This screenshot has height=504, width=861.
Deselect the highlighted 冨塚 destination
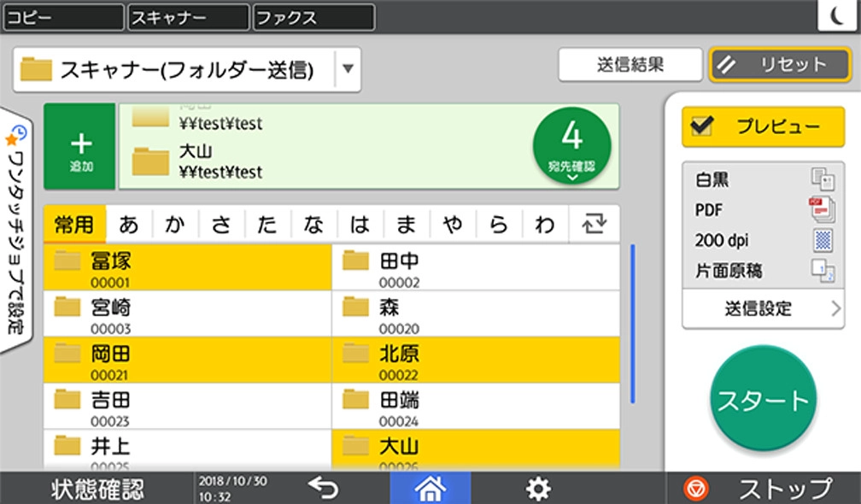(x=187, y=267)
